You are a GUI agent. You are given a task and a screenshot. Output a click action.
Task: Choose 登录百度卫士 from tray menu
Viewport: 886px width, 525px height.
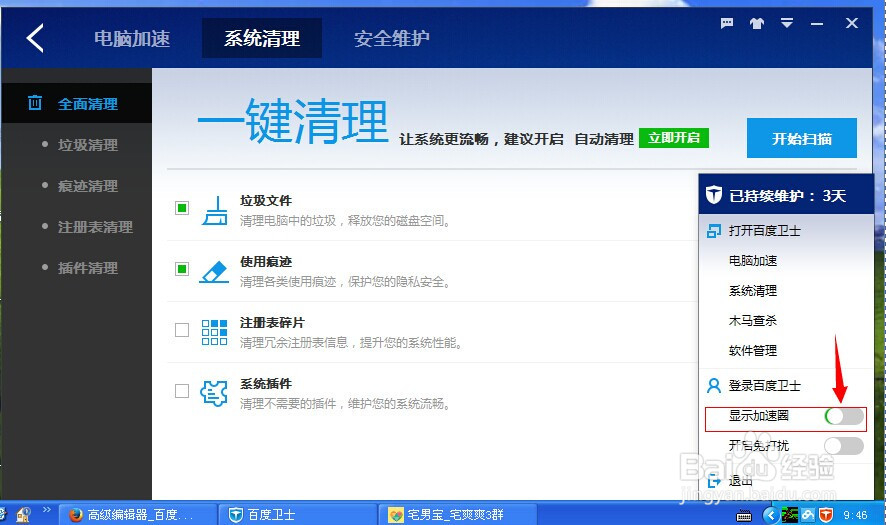coord(765,385)
